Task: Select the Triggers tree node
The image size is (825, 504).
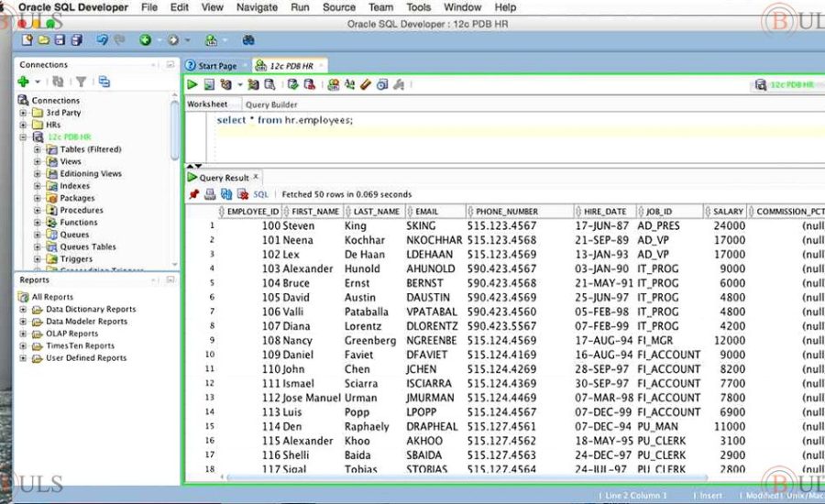Action: coord(76,258)
